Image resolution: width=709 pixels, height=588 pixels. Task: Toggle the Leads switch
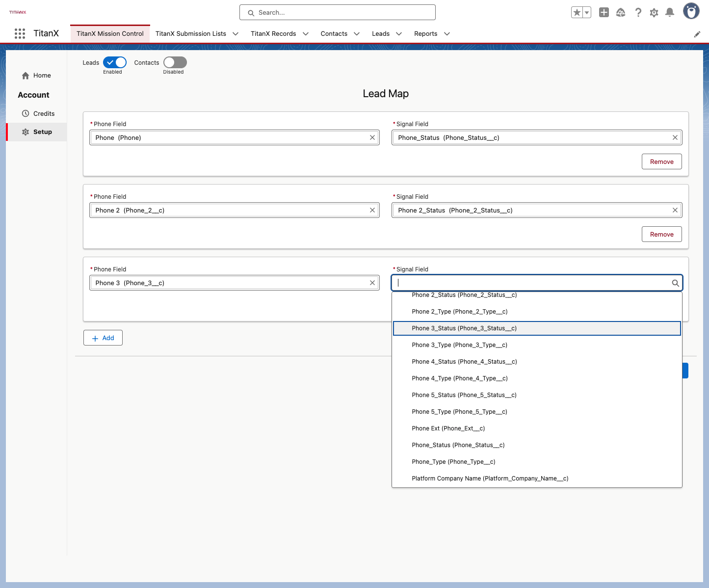[115, 62]
